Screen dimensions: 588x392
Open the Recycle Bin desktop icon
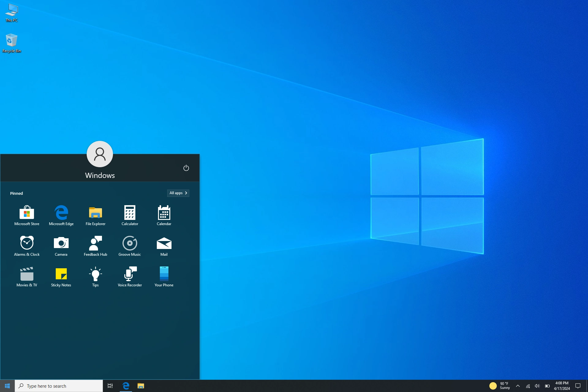(11, 43)
